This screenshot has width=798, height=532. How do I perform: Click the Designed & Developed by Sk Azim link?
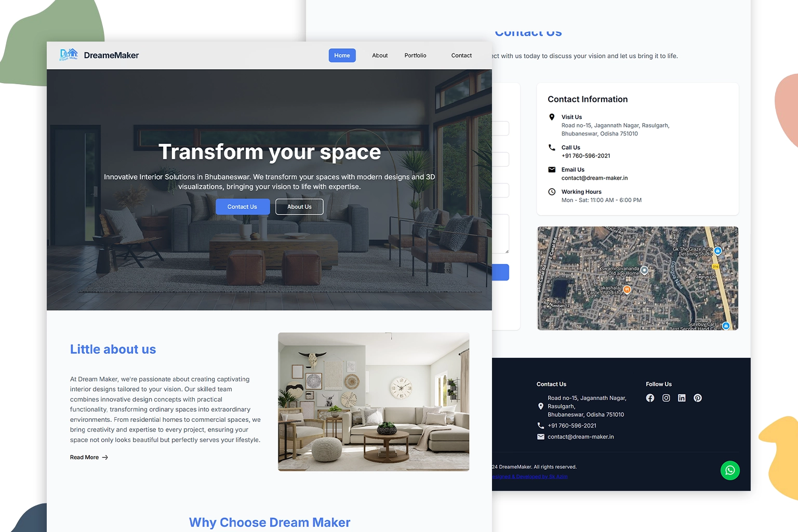(x=530, y=476)
